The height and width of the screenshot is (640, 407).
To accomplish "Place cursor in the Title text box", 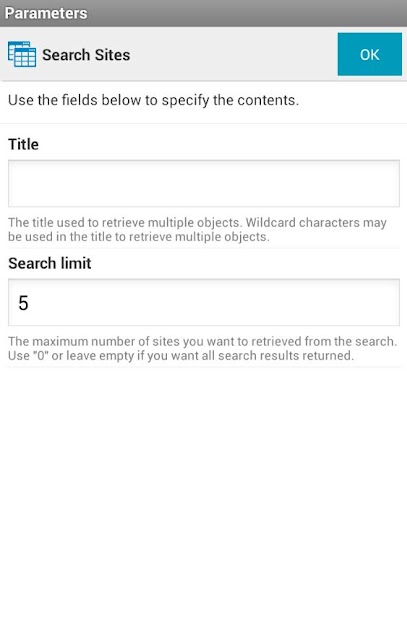I will click(x=204, y=183).
